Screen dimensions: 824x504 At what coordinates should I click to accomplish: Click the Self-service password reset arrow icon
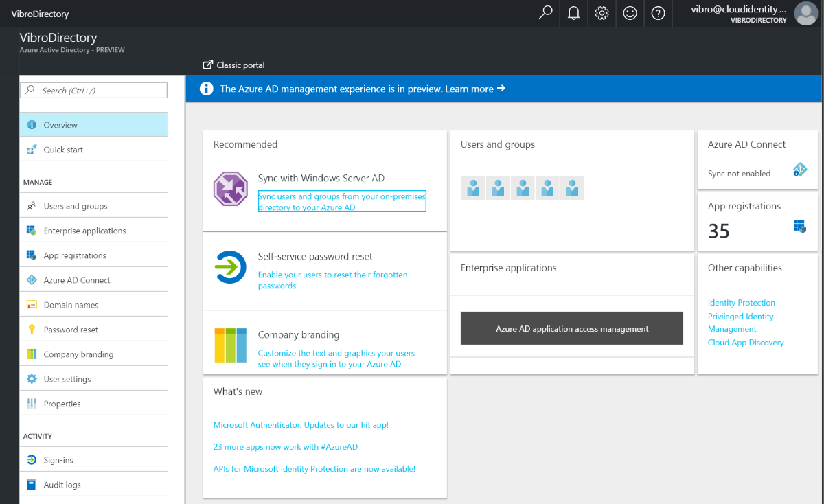[x=230, y=267]
